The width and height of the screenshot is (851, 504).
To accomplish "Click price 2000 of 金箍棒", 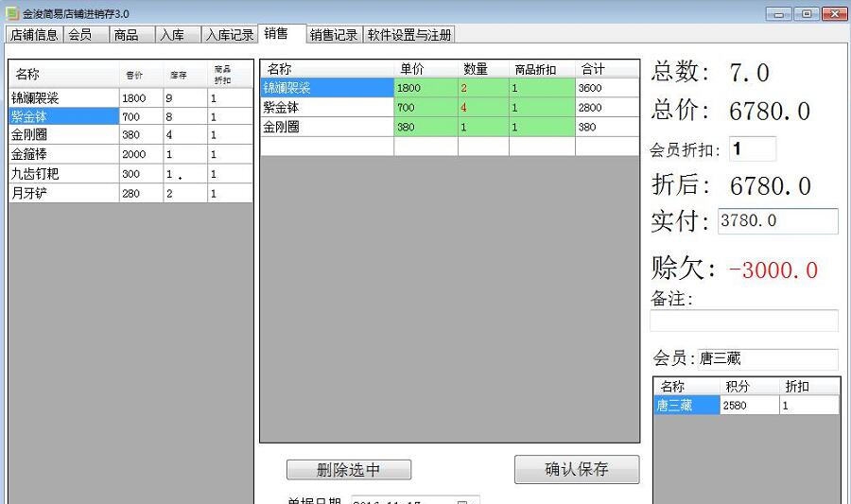I will coord(141,154).
